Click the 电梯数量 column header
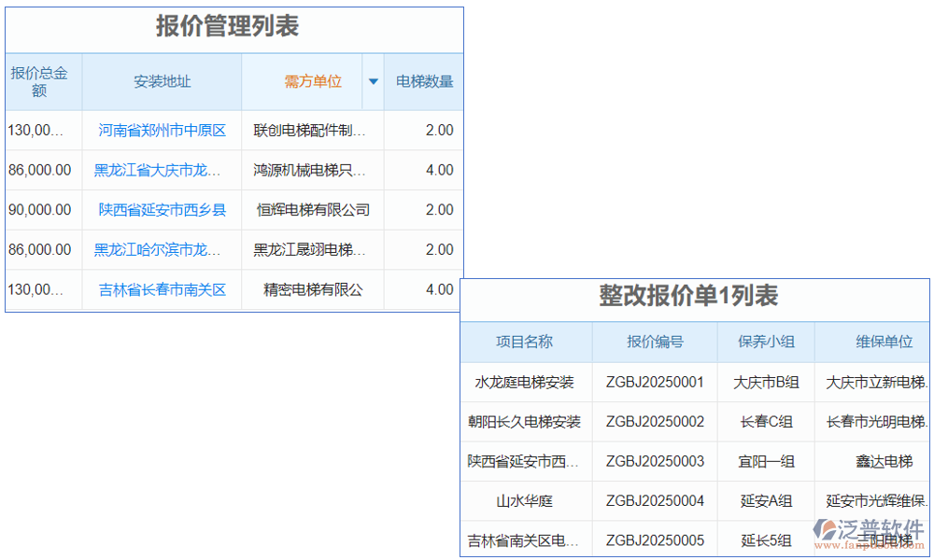Viewport: 934px width, 560px height. click(423, 81)
